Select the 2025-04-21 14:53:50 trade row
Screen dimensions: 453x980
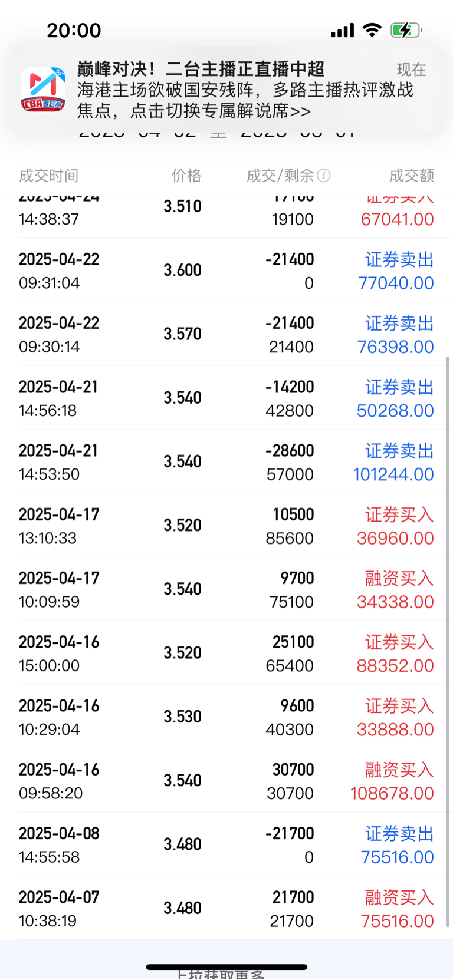(x=226, y=462)
